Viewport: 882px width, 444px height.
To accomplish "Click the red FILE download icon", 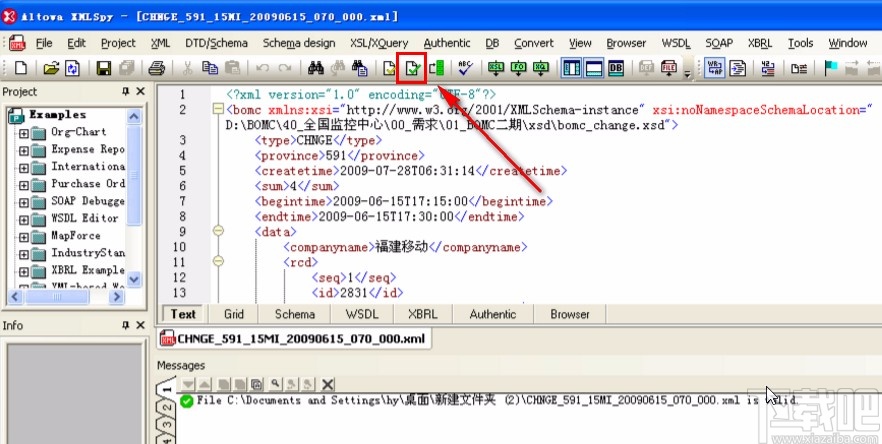I will (x=669, y=68).
